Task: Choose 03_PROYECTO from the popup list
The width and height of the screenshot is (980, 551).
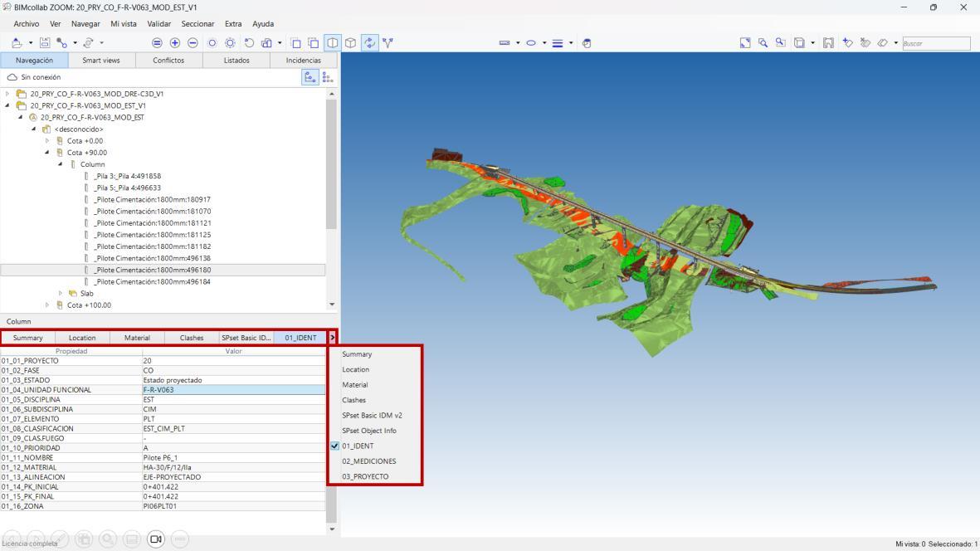Action: 365,476
